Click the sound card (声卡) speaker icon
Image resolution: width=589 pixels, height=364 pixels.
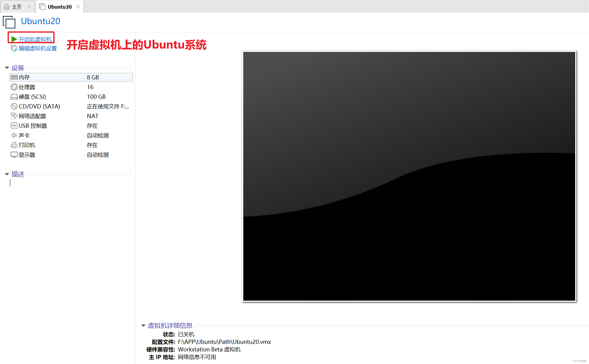(x=14, y=135)
